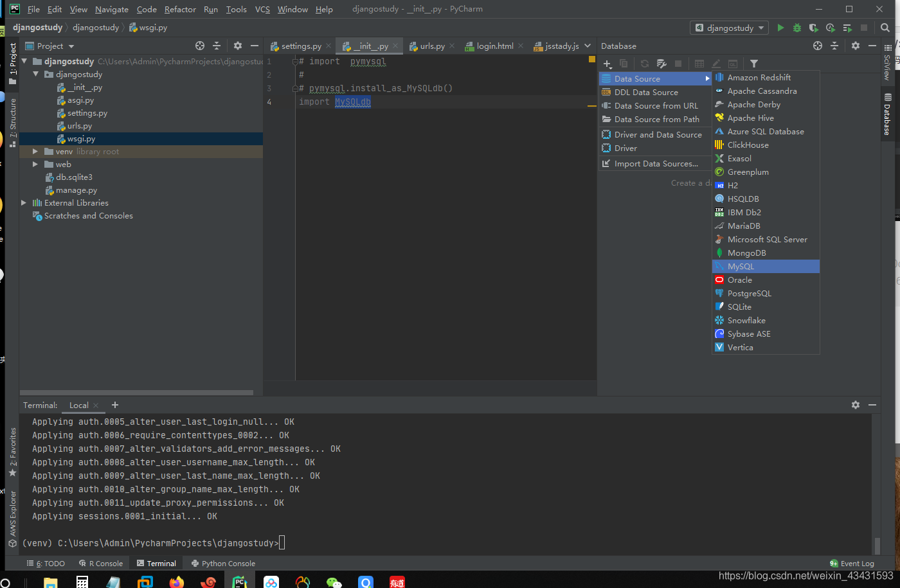This screenshot has height=588, width=900.
Task: Open Firefox from the taskbar
Action: [177, 582]
